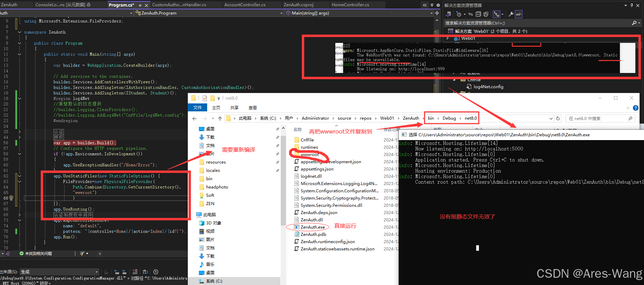Viewport: 644px width, 285px height.
Task: Click the search magnifier in Solution Explorer
Action: [634, 23]
